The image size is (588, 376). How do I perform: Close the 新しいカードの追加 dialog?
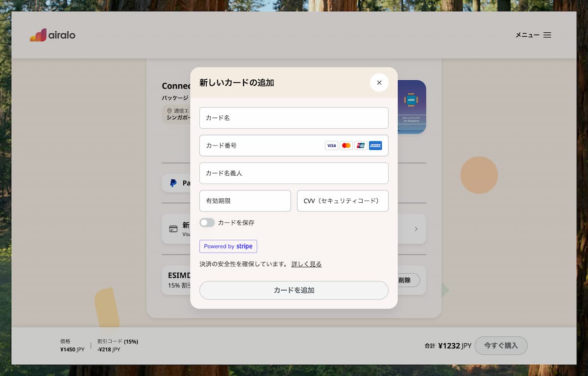(x=379, y=83)
